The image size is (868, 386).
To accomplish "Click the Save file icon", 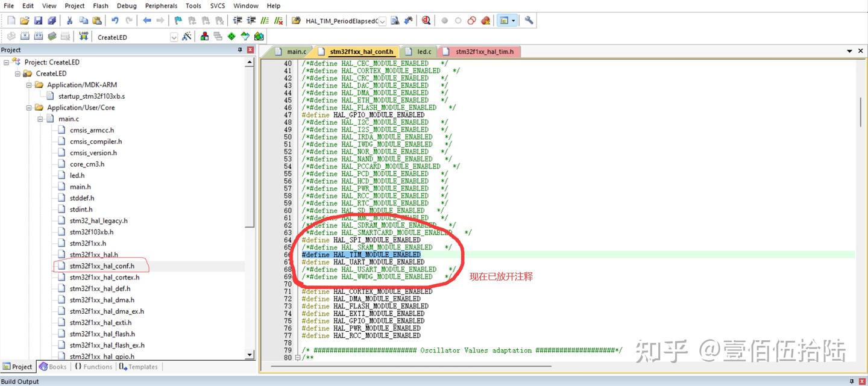I will click(x=38, y=20).
